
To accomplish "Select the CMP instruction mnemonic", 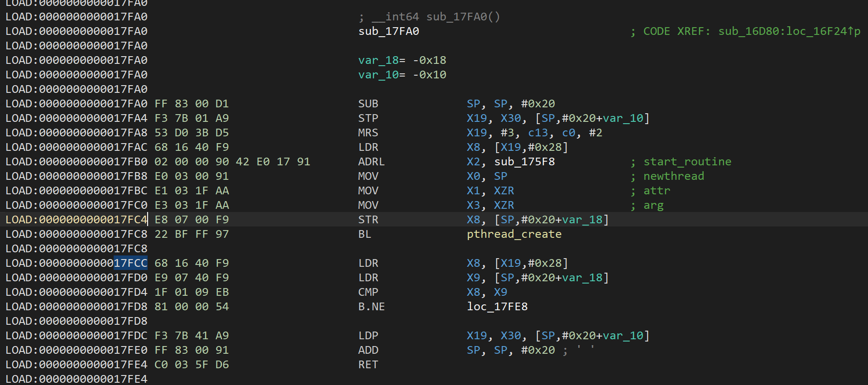I will tap(368, 292).
